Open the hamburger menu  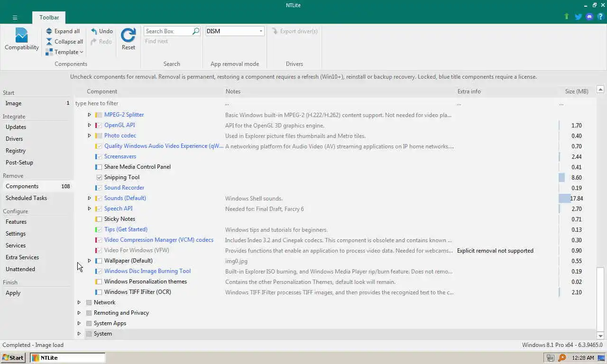(15, 18)
